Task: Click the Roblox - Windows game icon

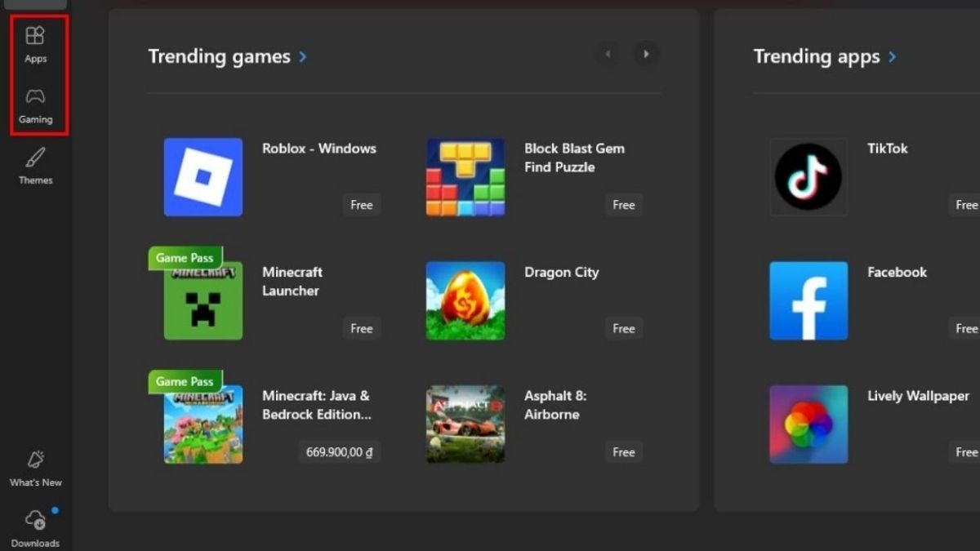Action: [203, 177]
